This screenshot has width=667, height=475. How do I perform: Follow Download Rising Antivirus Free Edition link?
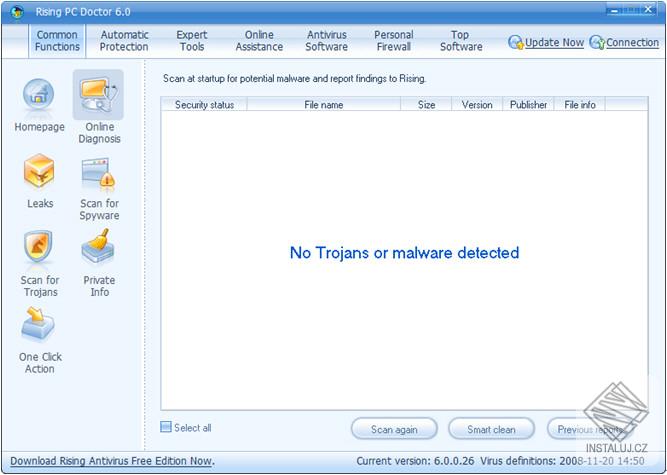pos(112,461)
